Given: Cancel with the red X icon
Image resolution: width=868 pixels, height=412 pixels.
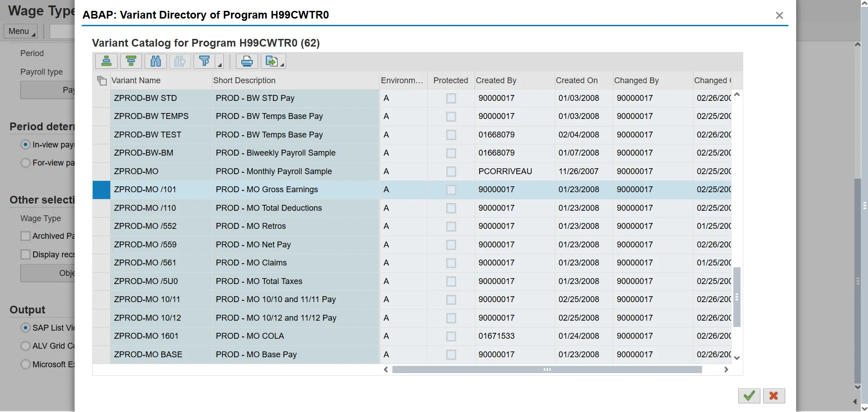Looking at the screenshot, I should (x=774, y=396).
